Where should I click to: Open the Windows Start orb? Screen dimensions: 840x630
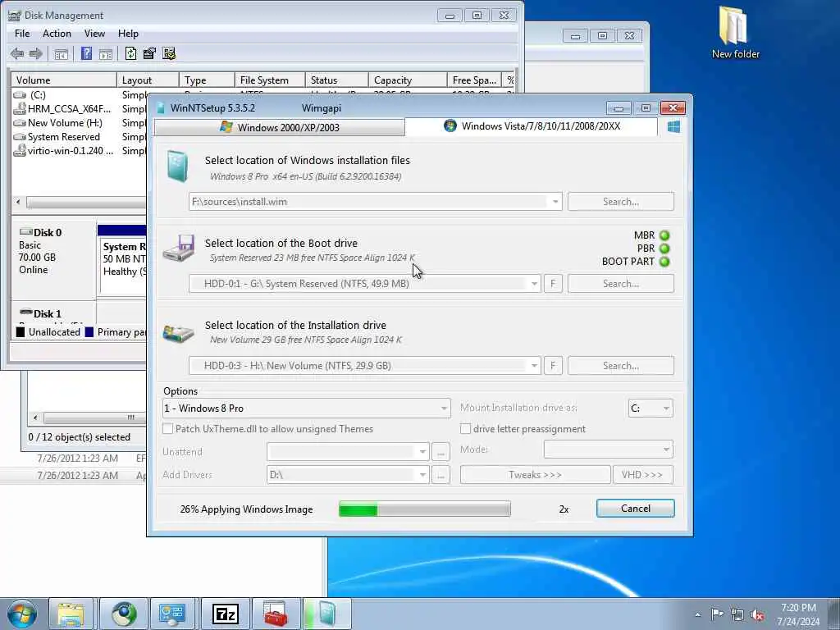[22, 614]
